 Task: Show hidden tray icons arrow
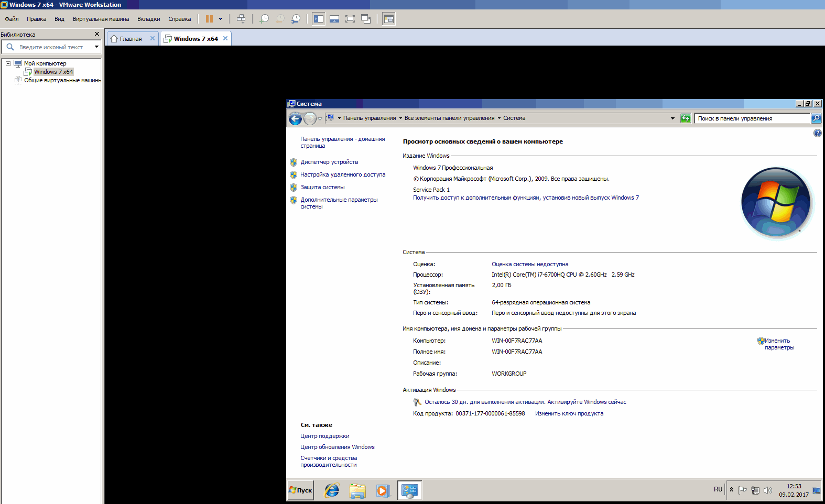(731, 490)
